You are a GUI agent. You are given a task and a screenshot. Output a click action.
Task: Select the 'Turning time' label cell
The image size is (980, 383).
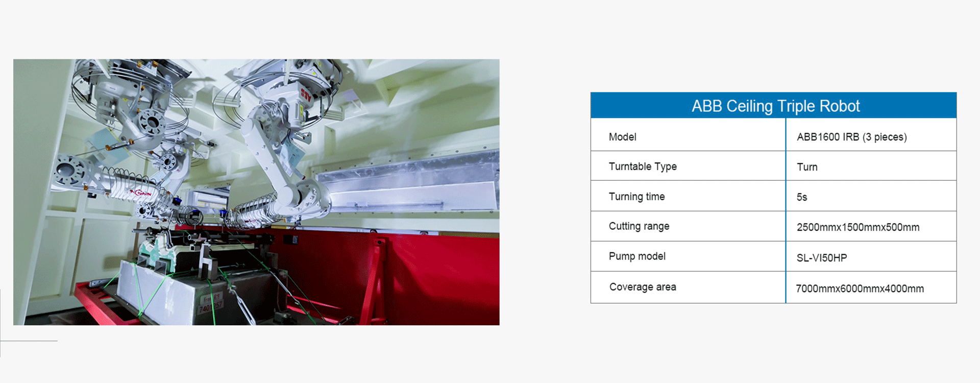tap(688, 196)
